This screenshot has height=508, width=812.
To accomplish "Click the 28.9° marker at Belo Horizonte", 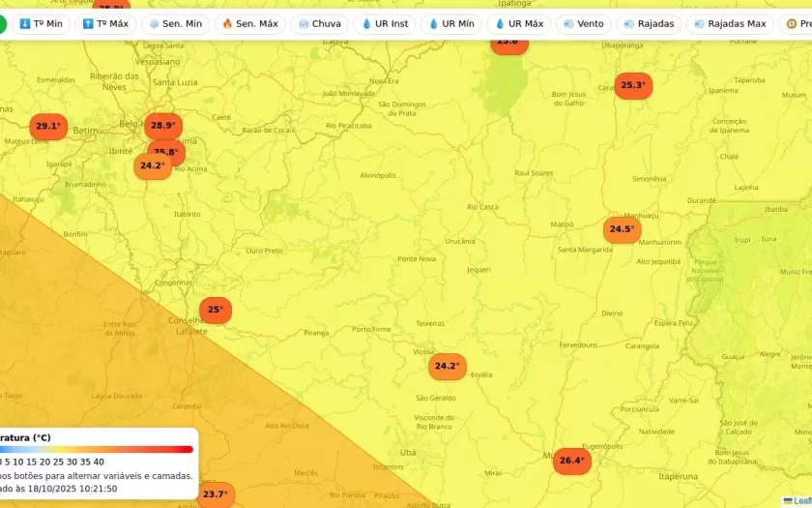I will click(163, 125).
